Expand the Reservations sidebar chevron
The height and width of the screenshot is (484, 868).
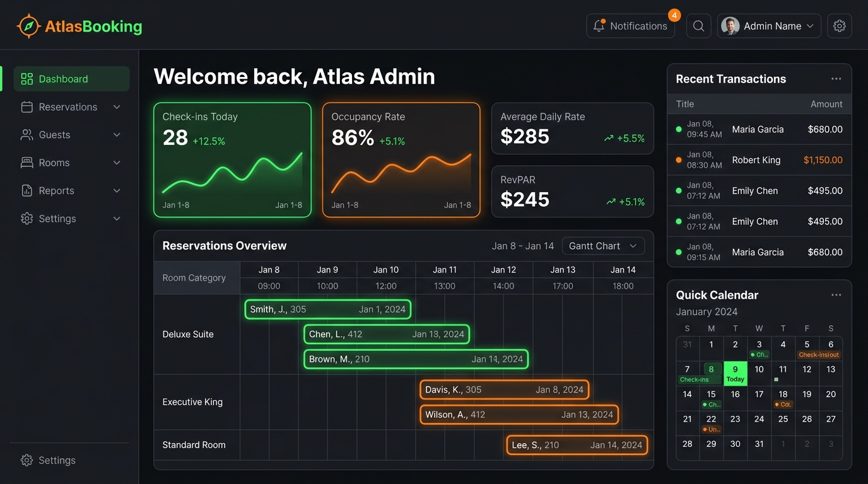(x=117, y=107)
